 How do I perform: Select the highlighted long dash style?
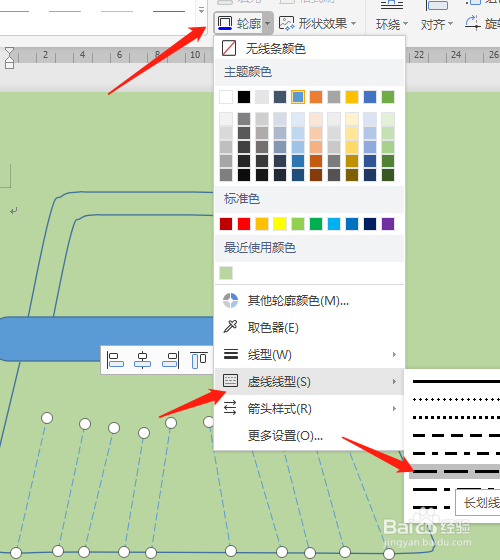(x=454, y=471)
